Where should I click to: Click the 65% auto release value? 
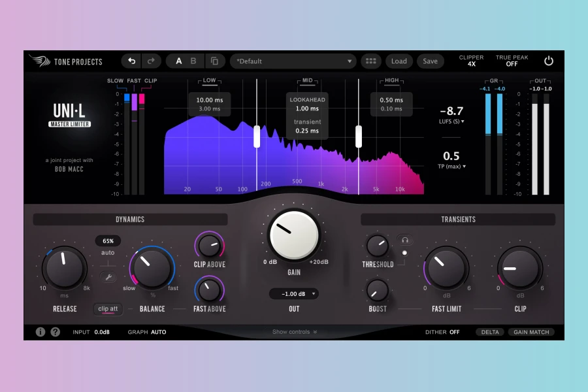click(108, 241)
